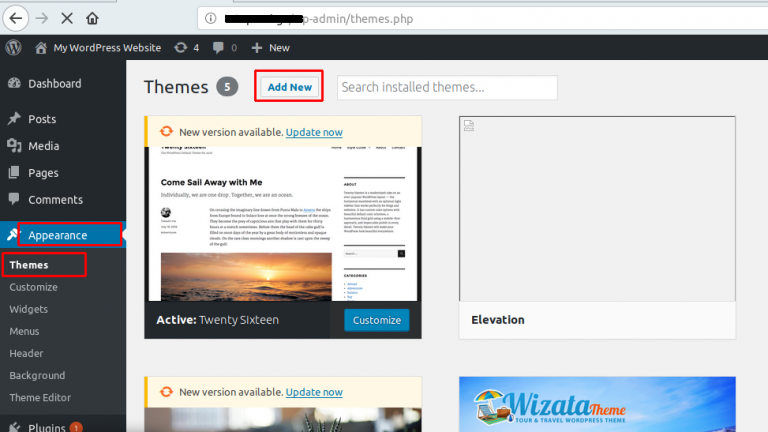The width and height of the screenshot is (768, 432).
Task: Focus the Search installed themes field
Action: click(x=447, y=87)
